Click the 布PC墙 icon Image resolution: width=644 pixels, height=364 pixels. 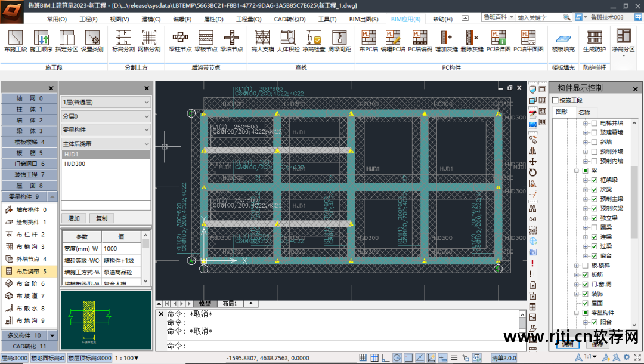[x=369, y=41]
